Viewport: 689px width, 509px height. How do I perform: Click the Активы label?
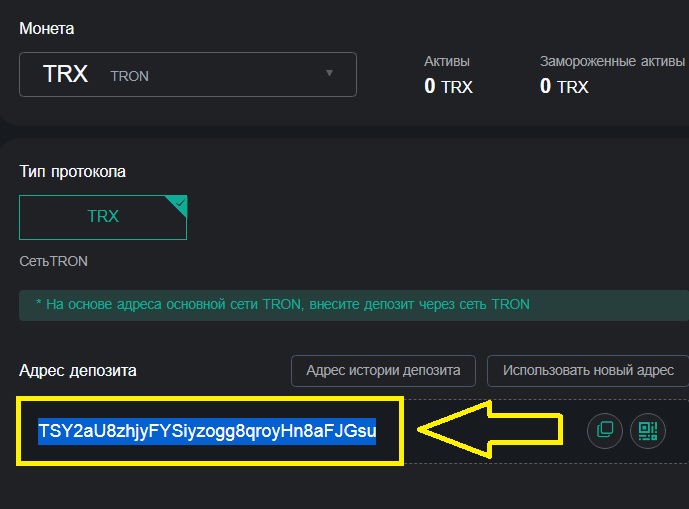(447, 61)
